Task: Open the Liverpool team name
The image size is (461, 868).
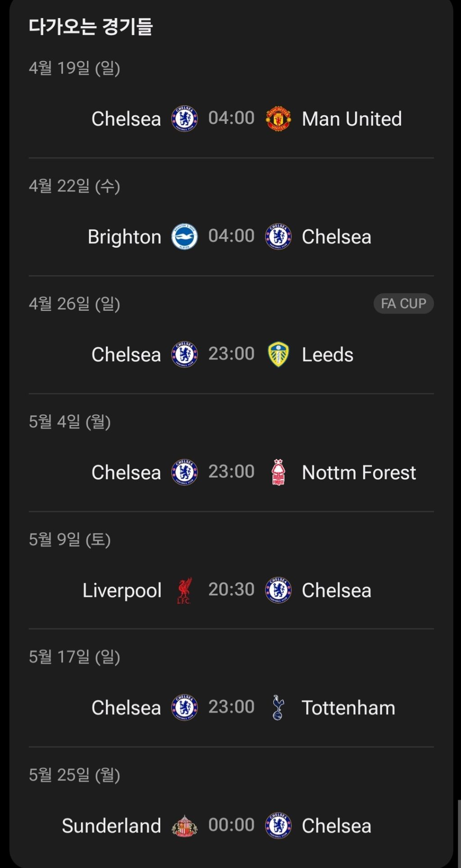Action: (122, 590)
